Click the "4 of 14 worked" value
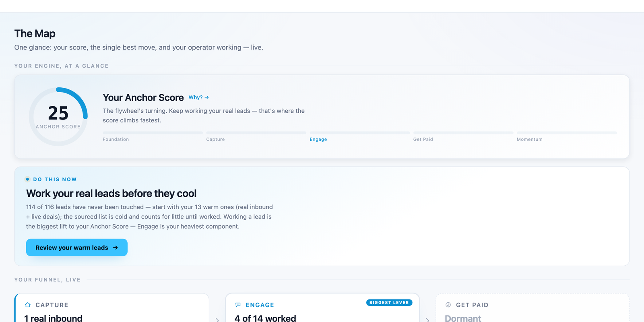The width and height of the screenshot is (644, 322). 265,318
